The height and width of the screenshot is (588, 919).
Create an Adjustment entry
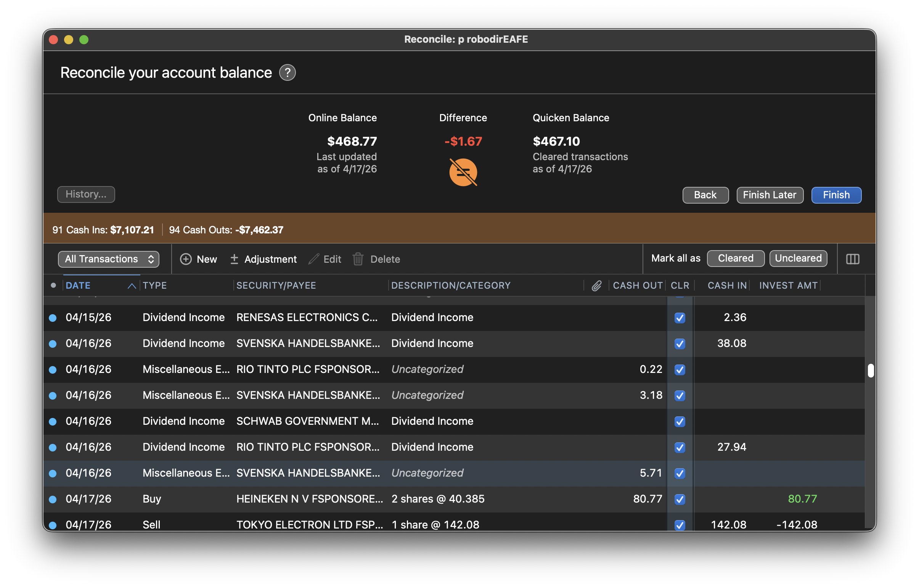[263, 259]
